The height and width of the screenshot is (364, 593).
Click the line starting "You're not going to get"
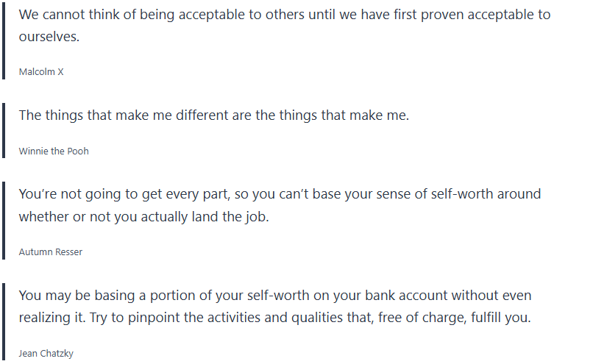click(x=280, y=194)
